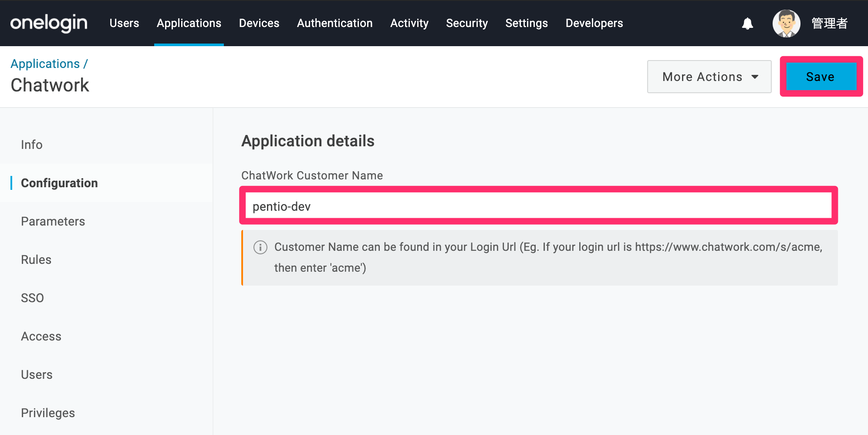Viewport: 868px width, 435px height.
Task: Click the More Actions dropdown arrow
Action: (755, 77)
